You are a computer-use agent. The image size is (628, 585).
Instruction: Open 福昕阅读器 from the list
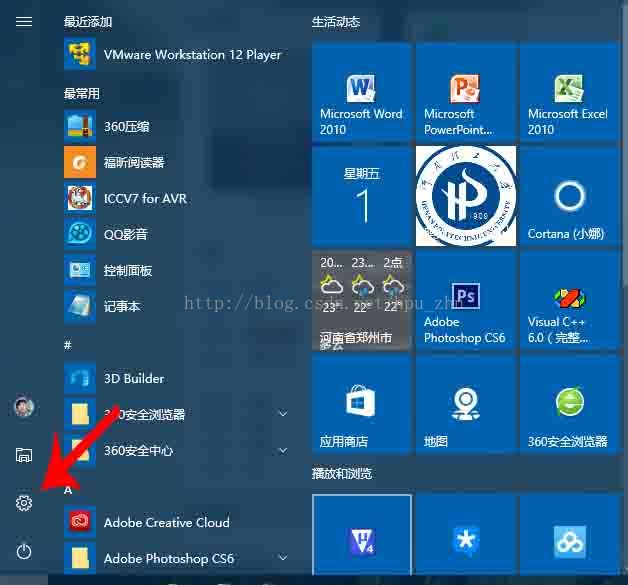[176, 162]
